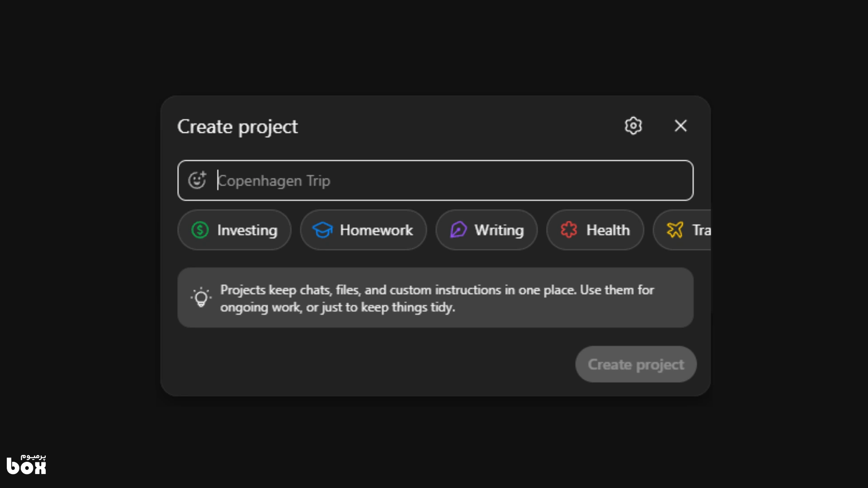Choose the Homework category chip label
The image size is (868, 488).
click(376, 230)
